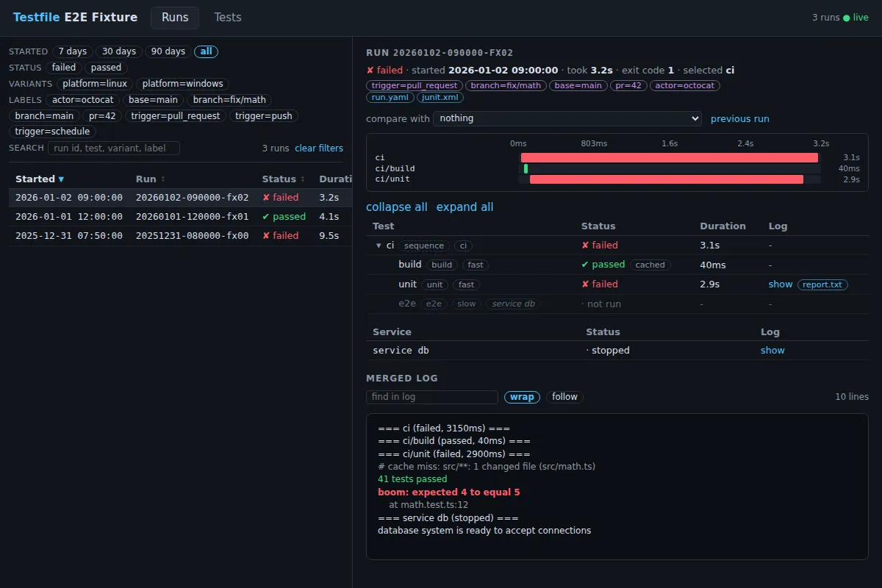
Task: Toggle follow in merged log
Action: [x=564, y=397]
